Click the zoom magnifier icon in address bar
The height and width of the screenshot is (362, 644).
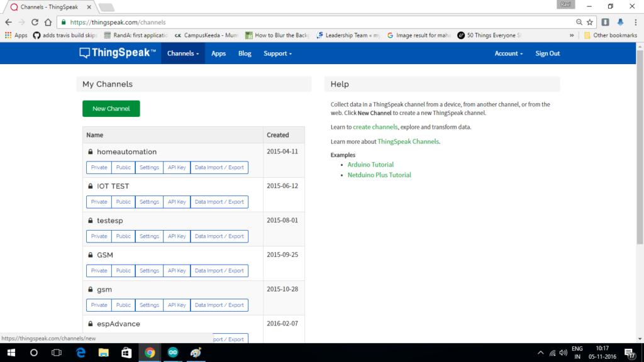click(579, 22)
